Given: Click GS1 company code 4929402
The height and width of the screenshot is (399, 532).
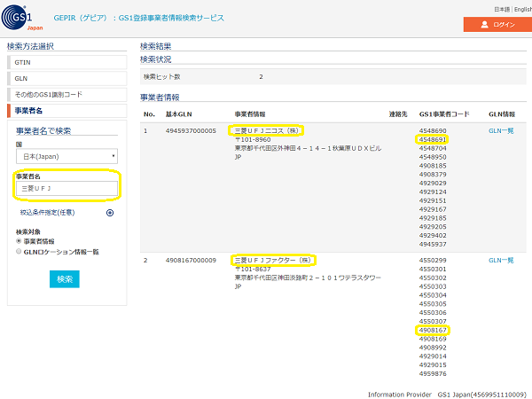Looking at the screenshot, I should 433,236.
